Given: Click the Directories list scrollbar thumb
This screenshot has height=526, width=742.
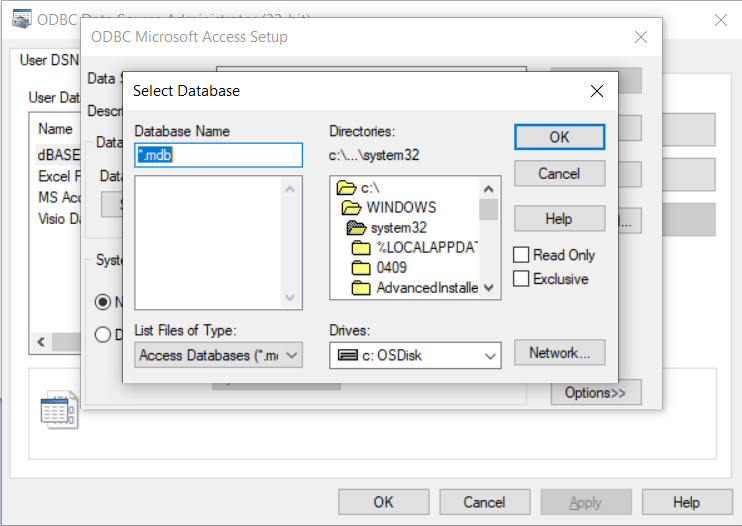Looking at the screenshot, I should click(488, 210).
